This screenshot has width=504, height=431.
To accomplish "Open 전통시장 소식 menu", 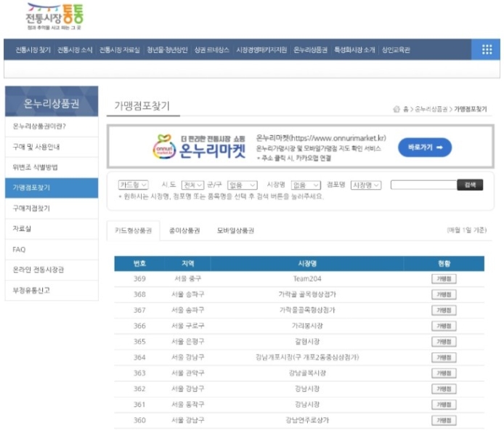I will click(x=75, y=50).
